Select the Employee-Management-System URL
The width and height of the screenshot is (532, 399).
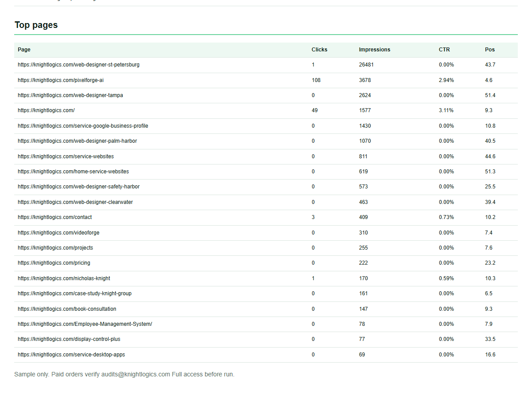click(x=85, y=324)
